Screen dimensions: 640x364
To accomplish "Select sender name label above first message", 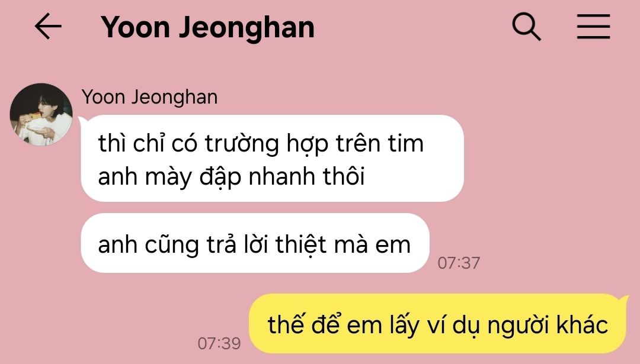I will [149, 97].
